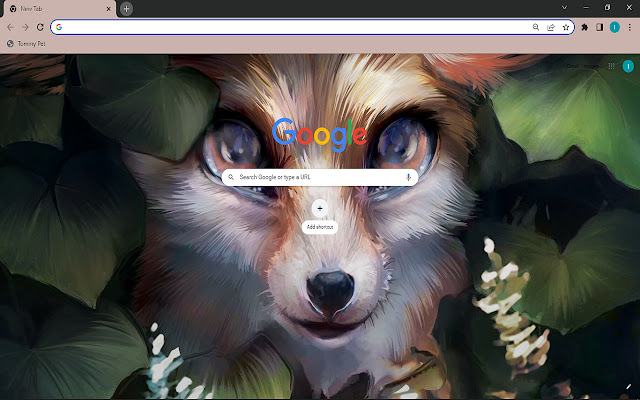This screenshot has width=640, height=400.
Task: Open the Extensions puzzle menu
Action: 585,27
